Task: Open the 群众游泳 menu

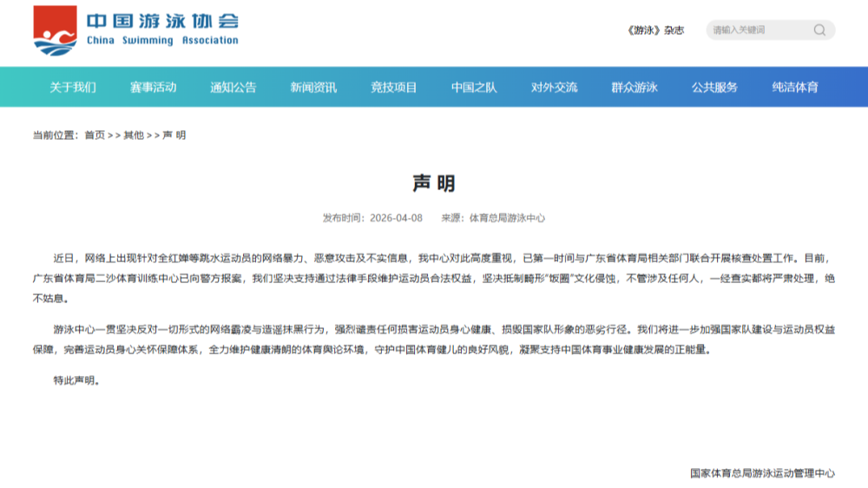Action: [x=635, y=87]
